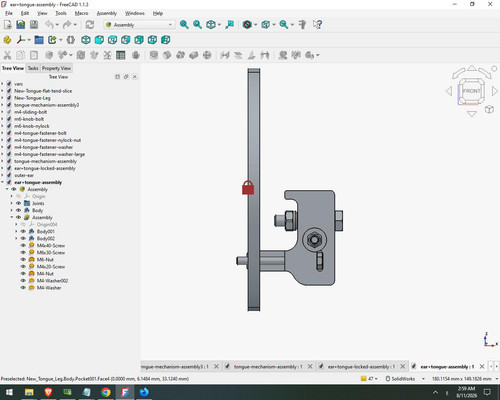Open the Assembly workbench dropdown
The width and height of the screenshot is (500, 400).
click(139, 25)
